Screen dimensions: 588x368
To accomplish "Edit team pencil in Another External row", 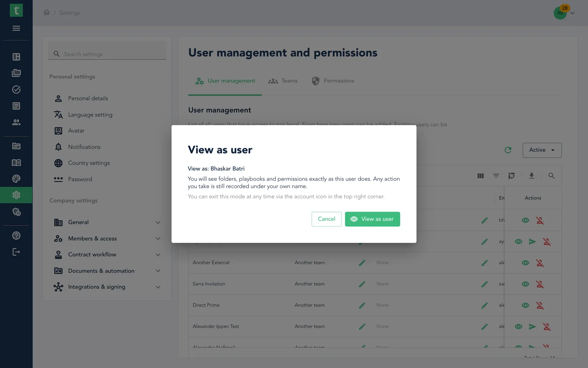I will [x=362, y=263].
